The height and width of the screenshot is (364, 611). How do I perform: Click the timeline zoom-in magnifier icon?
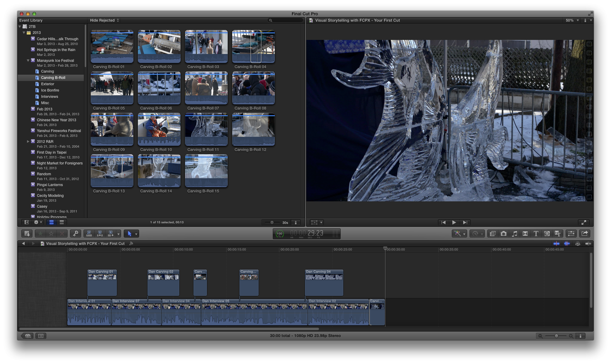571,336
